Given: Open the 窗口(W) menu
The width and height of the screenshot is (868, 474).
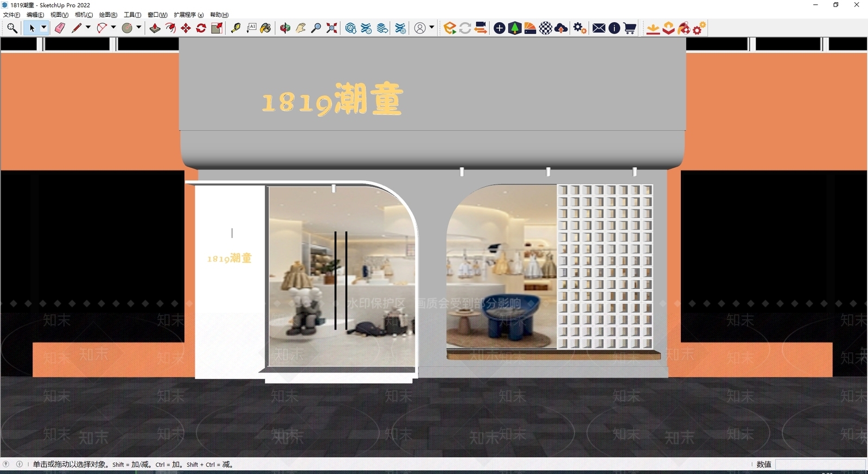Looking at the screenshot, I should pos(157,15).
